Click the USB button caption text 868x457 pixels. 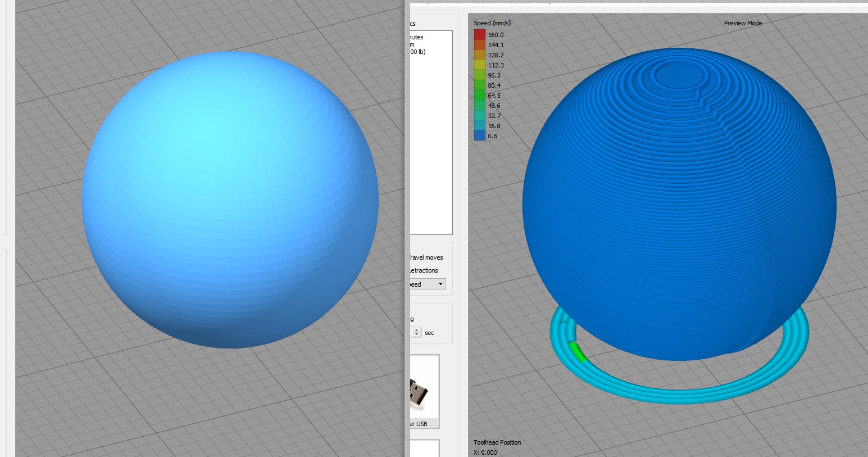[x=419, y=424]
